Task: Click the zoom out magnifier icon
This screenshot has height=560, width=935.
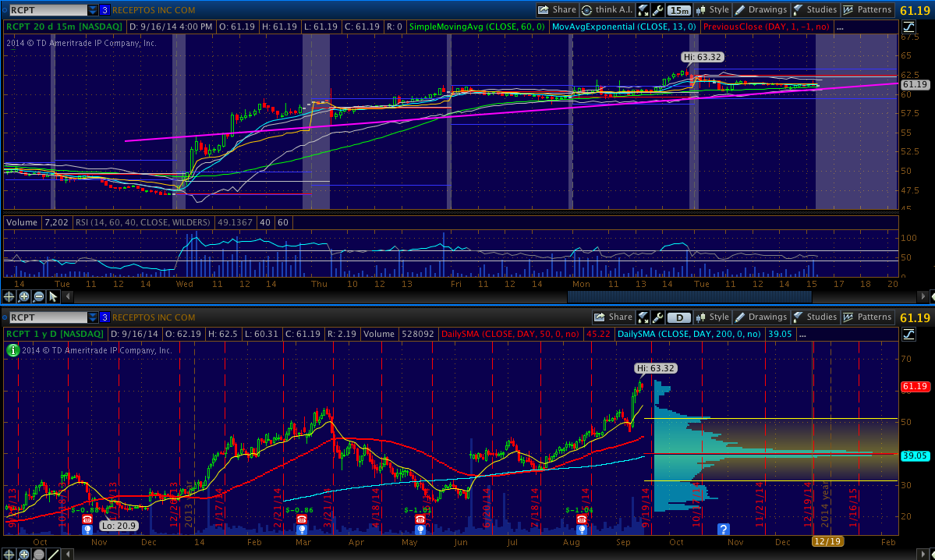Action: coord(38,296)
